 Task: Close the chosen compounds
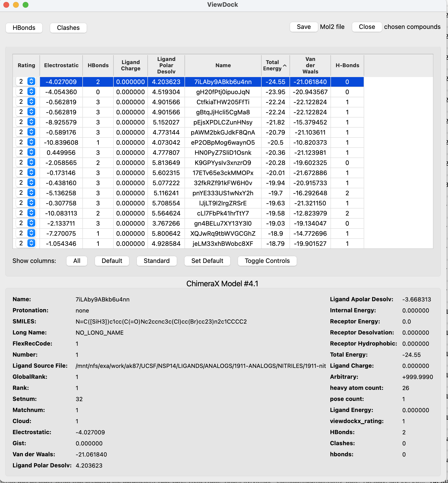(x=367, y=27)
